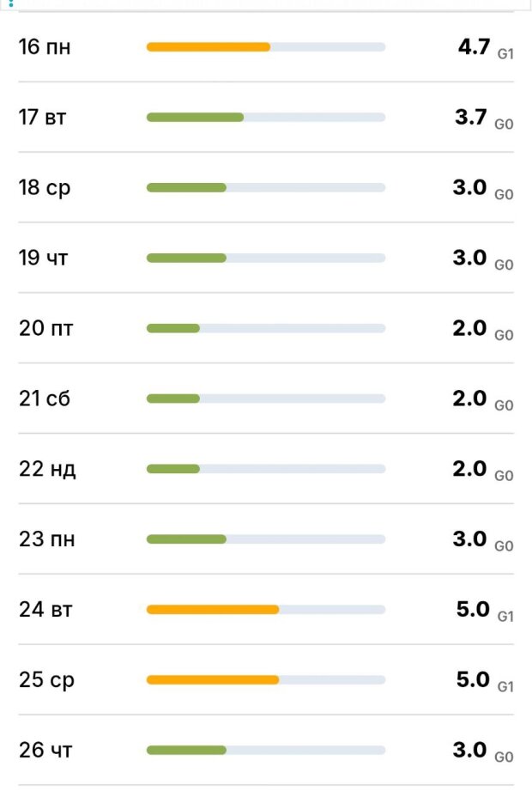532x791 pixels.
Task: Tap the green progress bar for 18 ср
Action: tap(186, 188)
